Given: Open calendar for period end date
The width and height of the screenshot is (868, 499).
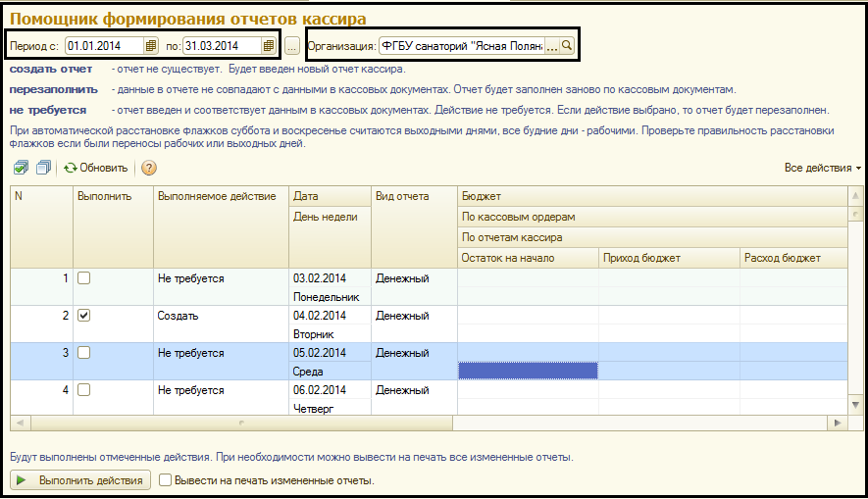Looking at the screenshot, I should click(268, 46).
